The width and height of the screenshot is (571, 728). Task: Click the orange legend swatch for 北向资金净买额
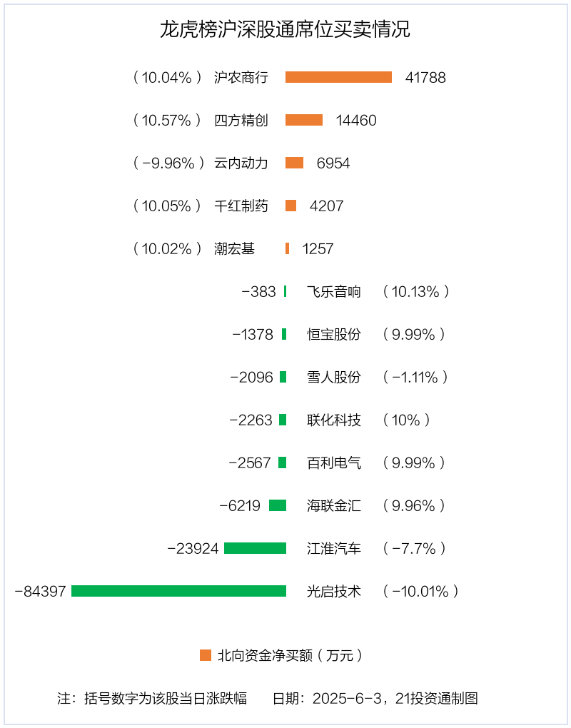click(206, 655)
